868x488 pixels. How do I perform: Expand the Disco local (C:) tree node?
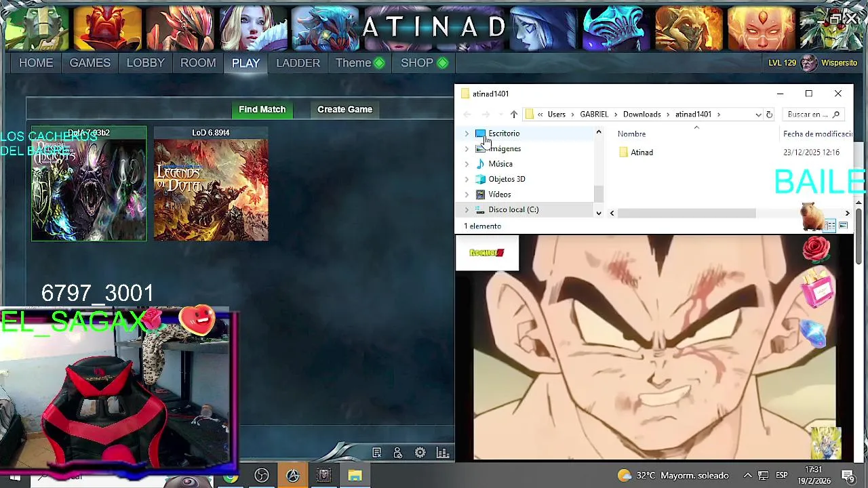pos(467,209)
